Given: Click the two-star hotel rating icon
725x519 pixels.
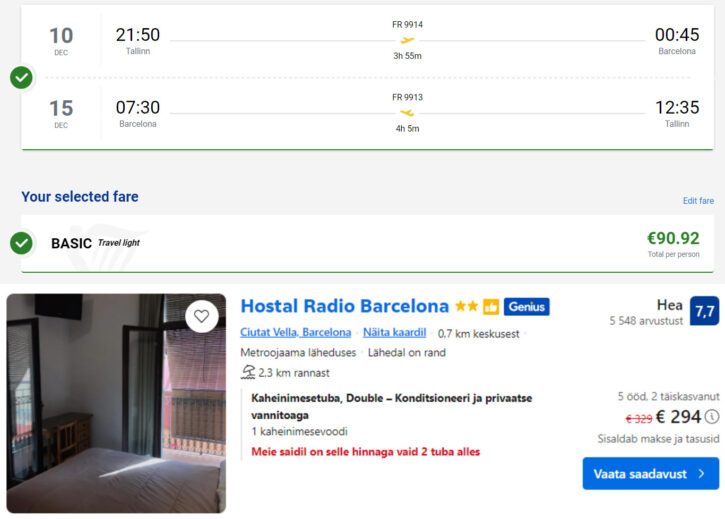Looking at the screenshot, I should point(466,307).
